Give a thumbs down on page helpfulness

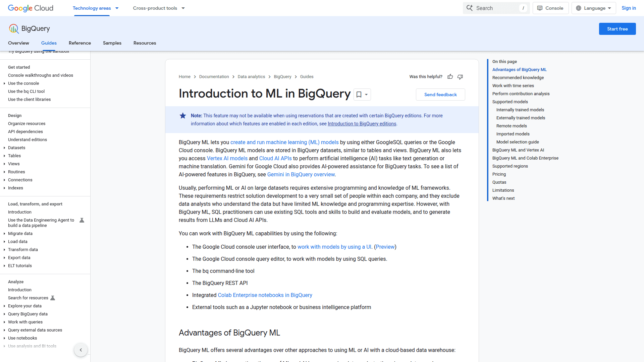460,77
